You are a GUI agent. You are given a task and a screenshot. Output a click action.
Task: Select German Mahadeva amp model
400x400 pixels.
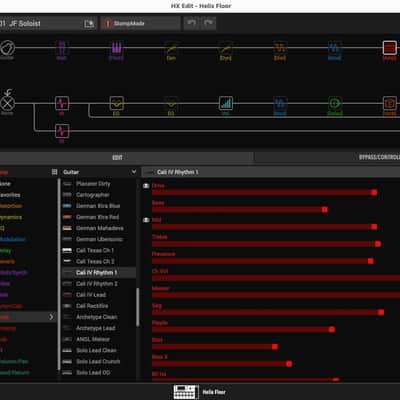tap(100, 228)
